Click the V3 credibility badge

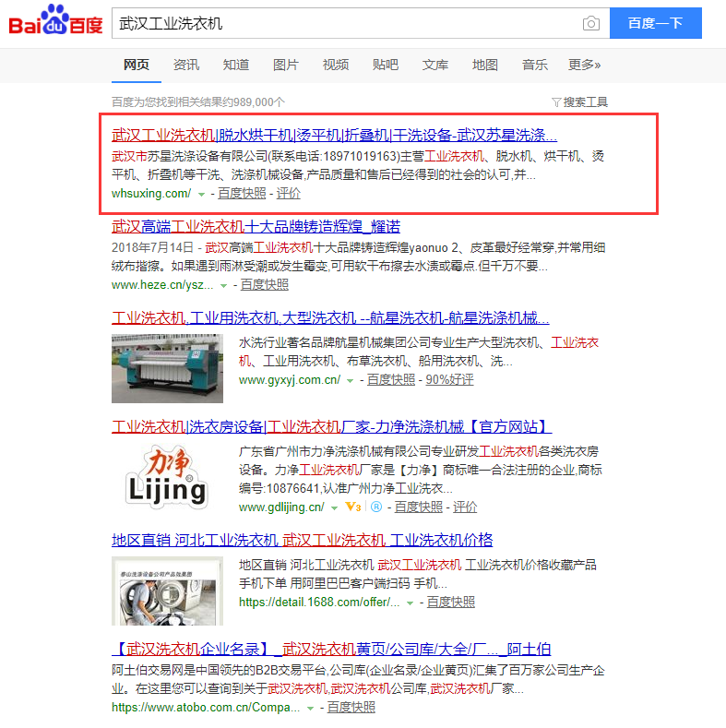pyautogui.click(x=352, y=507)
